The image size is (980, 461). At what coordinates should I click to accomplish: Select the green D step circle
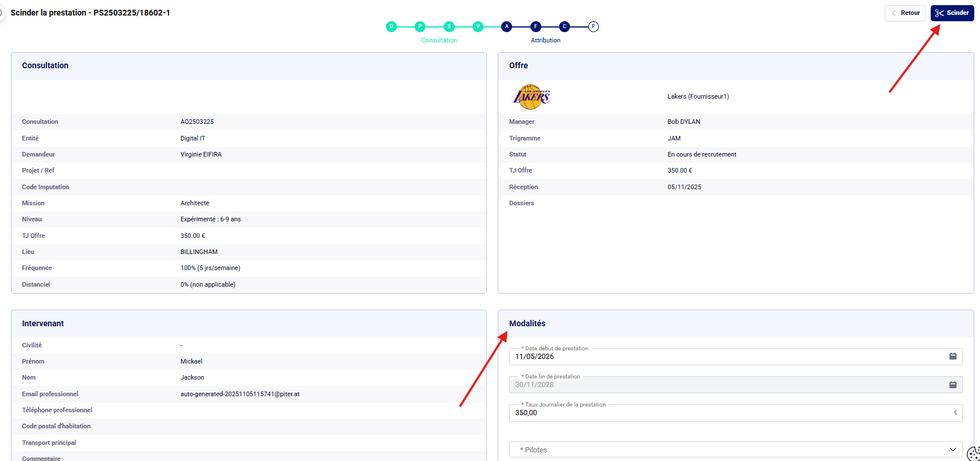[x=391, y=26]
